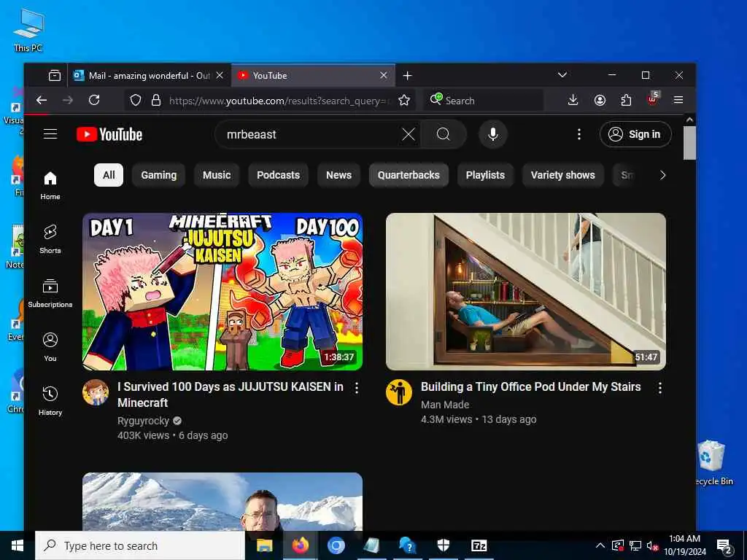Click Firefox toolbar Search field
The height and width of the screenshot is (560, 747).
point(484,100)
